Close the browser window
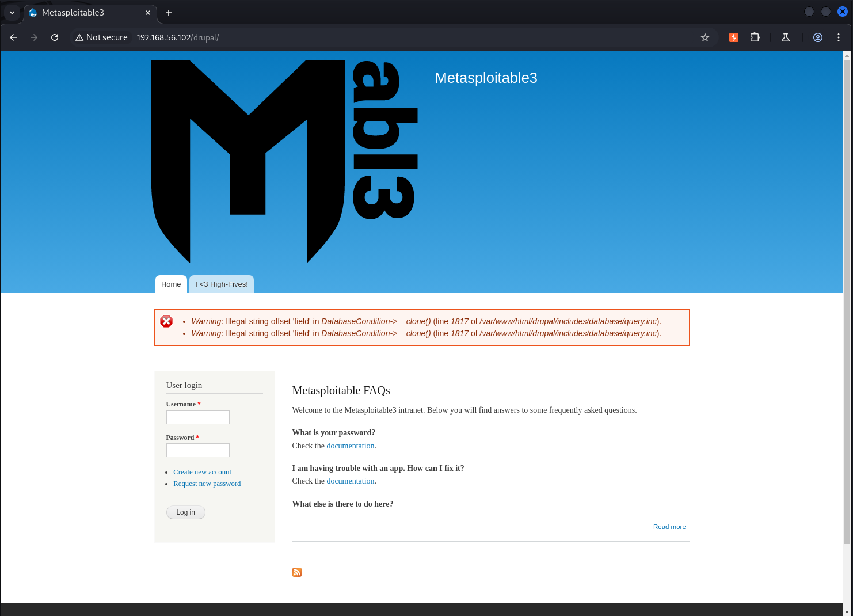The image size is (853, 616). click(843, 12)
